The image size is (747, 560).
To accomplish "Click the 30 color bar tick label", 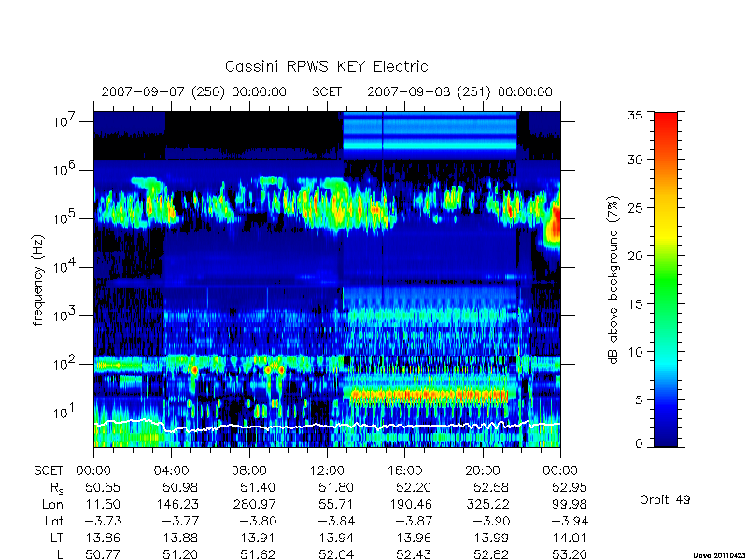I will (634, 159).
